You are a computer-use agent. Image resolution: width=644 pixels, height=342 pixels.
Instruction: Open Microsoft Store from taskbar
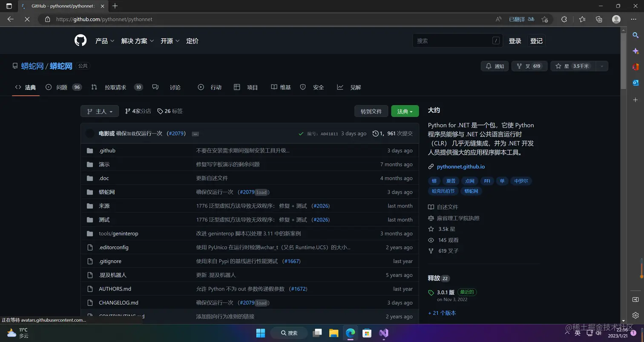click(367, 333)
